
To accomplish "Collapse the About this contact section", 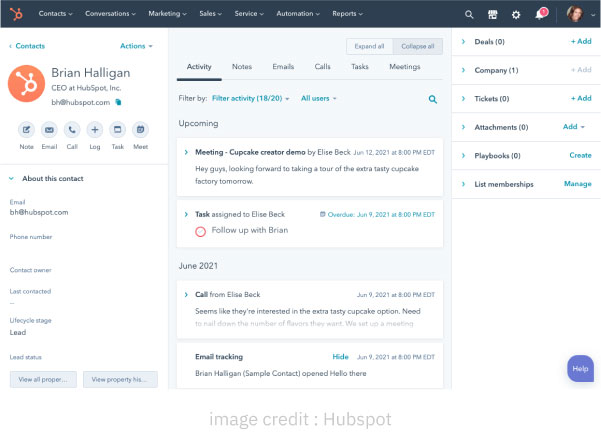I will click(x=11, y=179).
